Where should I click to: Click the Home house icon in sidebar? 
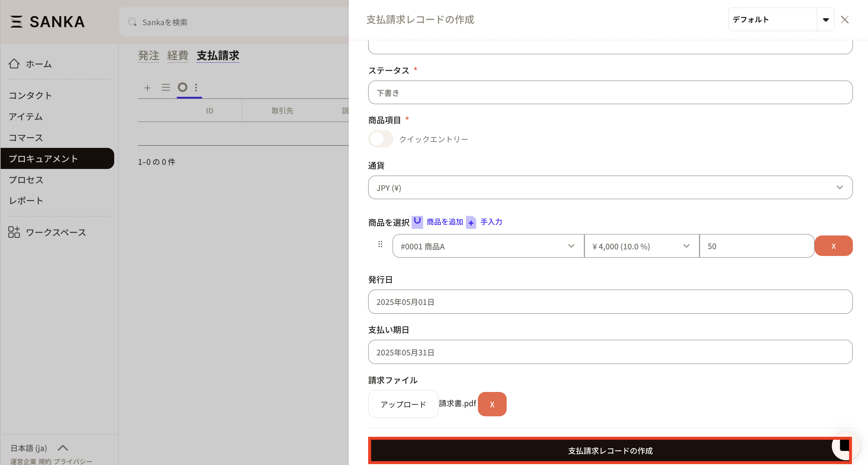coord(14,64)
